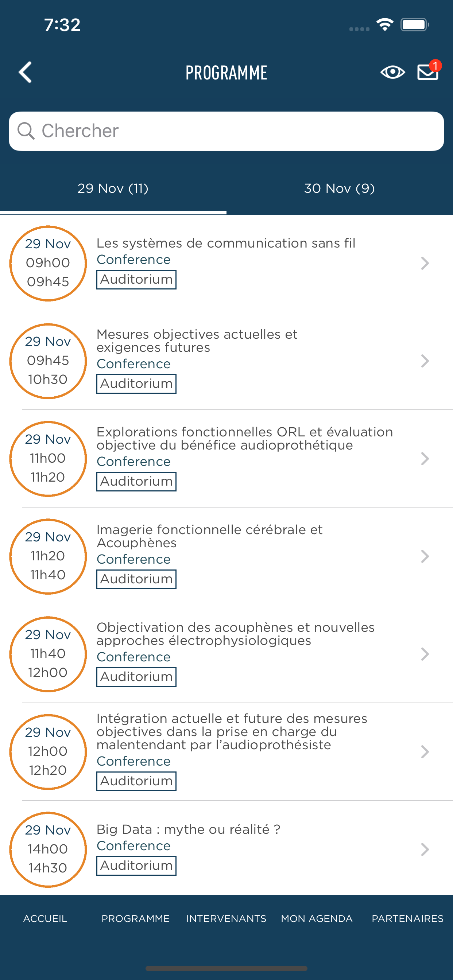Open the mail inbox icon

[x=428, y=72]
